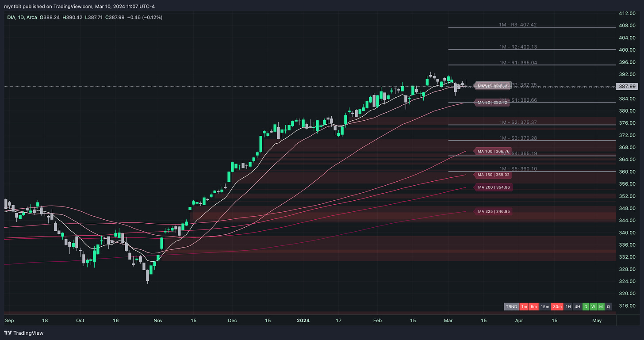Click the MA 150 | 359.02 label
The image size is (644, 340).
point(493,175)
